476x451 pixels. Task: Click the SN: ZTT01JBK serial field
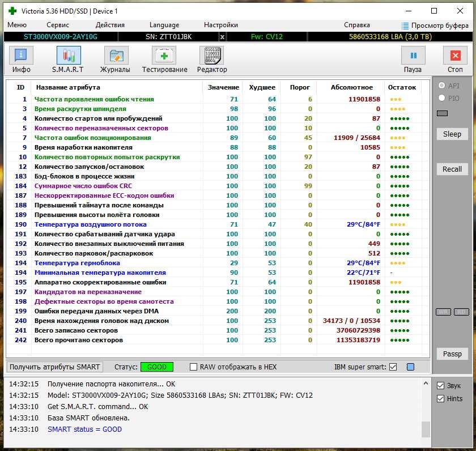click(168, 37)
